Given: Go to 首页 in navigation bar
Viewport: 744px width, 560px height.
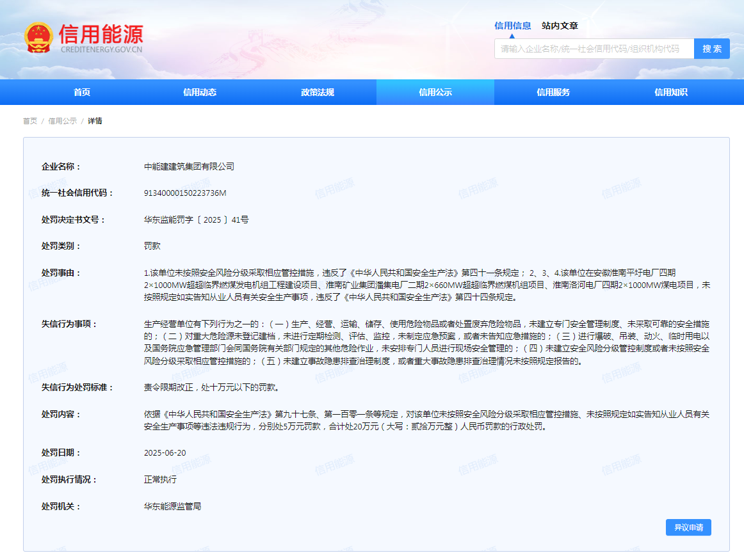Looking at the screenshot, I should pos(82,92).
